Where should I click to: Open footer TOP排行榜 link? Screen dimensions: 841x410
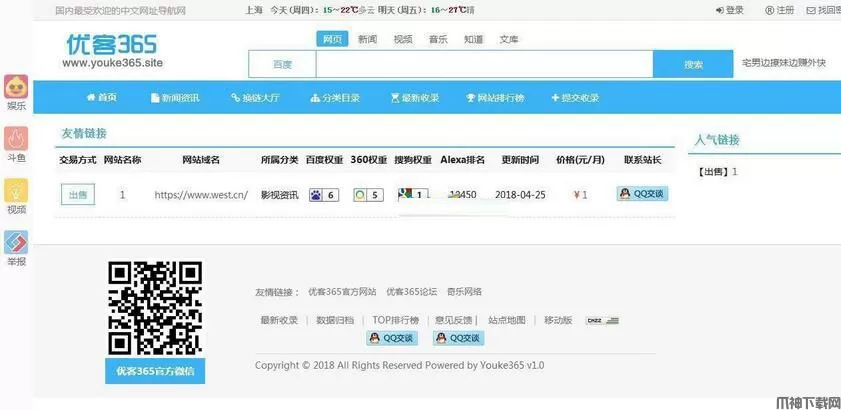click(x=396, y=320)
